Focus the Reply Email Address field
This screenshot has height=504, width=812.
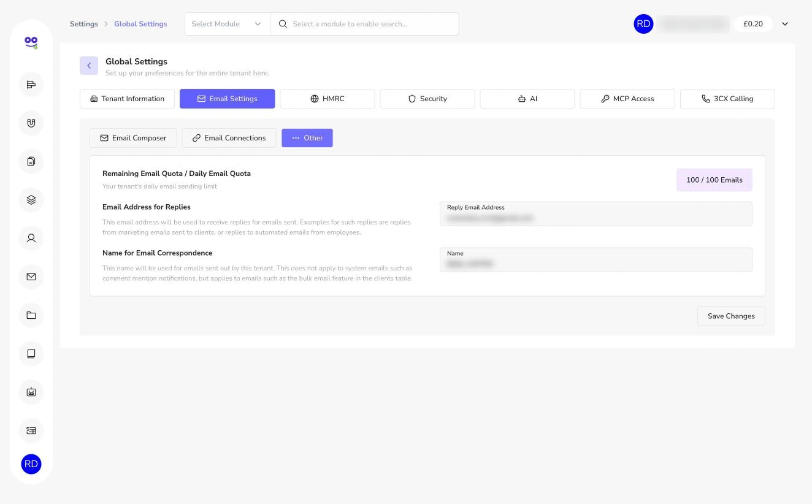tap(596, 213)
